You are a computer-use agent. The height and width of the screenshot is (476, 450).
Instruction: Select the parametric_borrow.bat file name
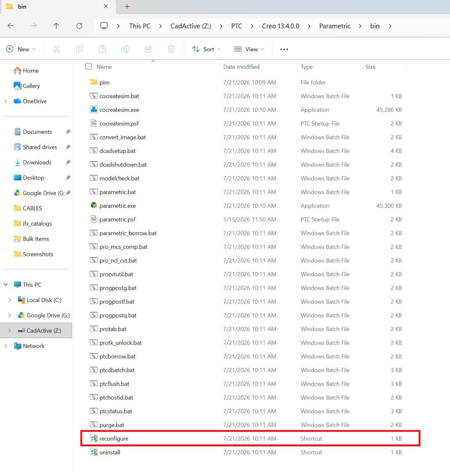[128, 233]
